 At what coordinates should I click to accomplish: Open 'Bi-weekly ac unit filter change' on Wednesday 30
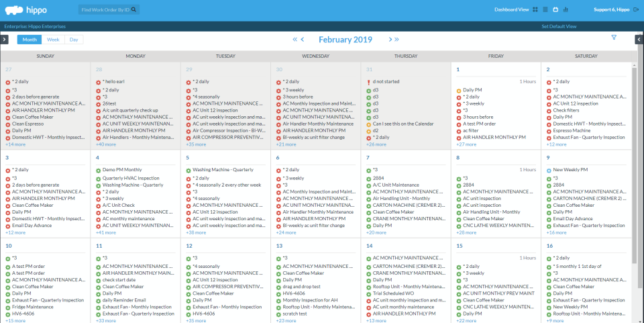314,137
